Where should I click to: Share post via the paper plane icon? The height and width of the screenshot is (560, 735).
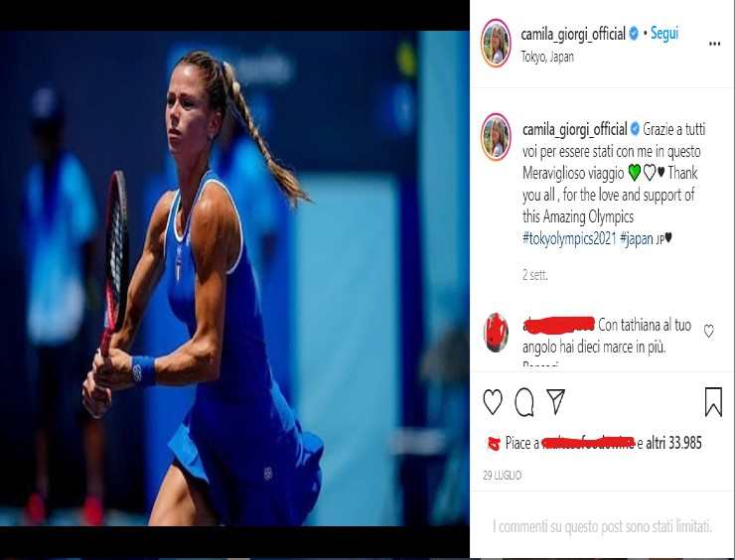556,401
